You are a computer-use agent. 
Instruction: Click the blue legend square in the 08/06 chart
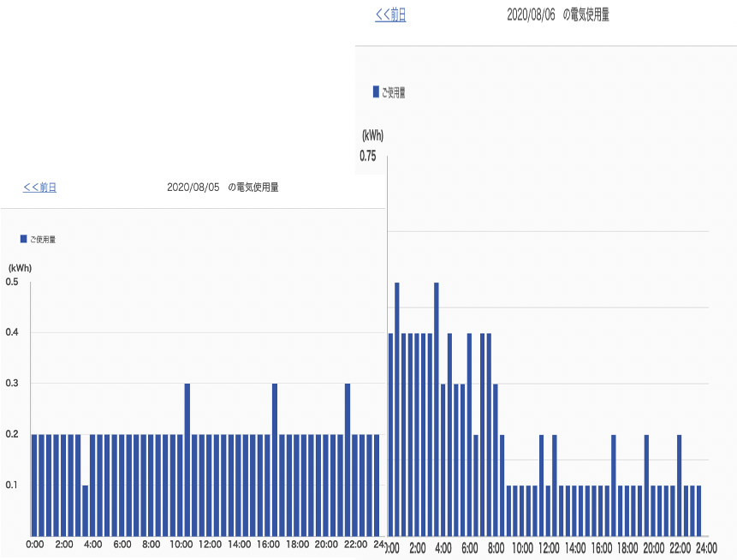pos(376,92)
